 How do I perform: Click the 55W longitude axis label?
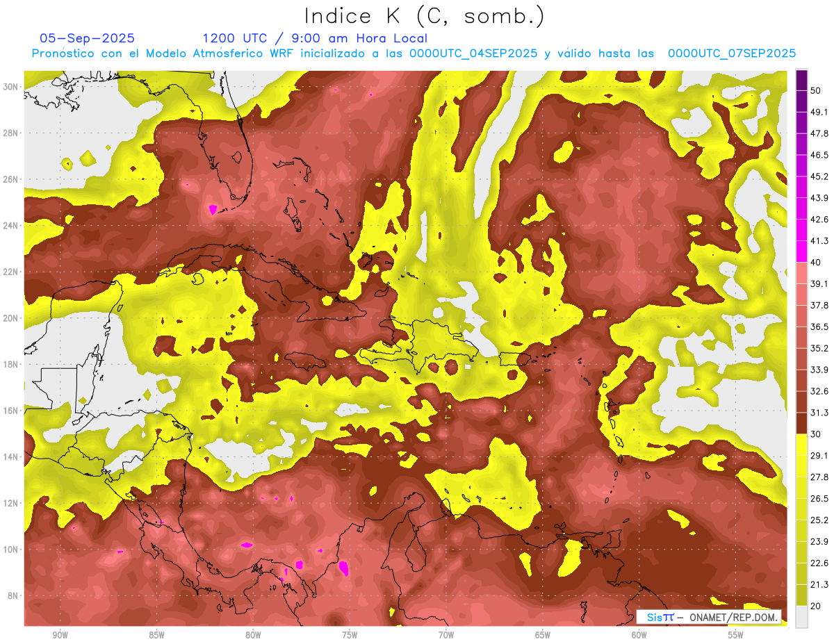735,635
